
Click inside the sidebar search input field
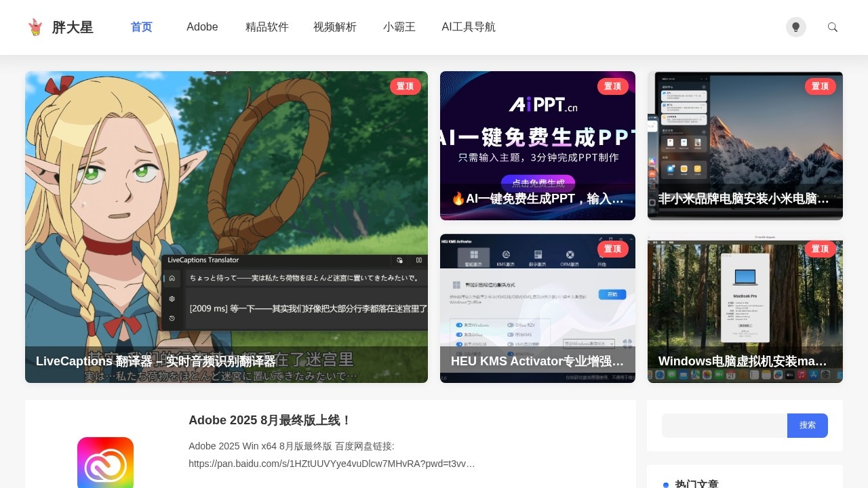724,425
